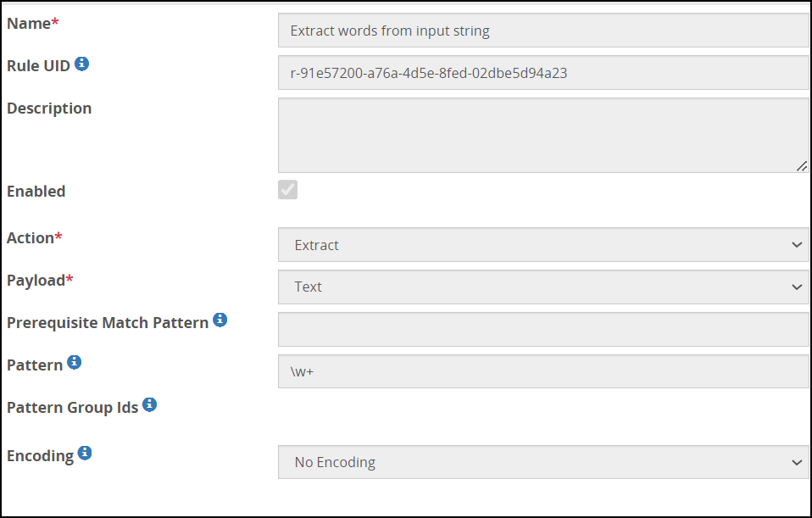This screenshot has height=518, width=812.
Task: Click the Pattern Group Ids info icon
Action: (150, 404)
